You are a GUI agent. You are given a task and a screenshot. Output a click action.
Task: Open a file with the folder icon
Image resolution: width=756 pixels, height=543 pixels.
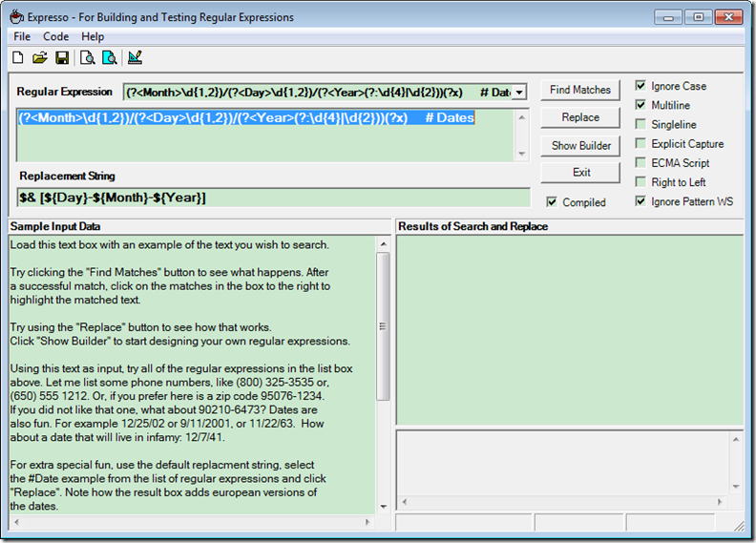point(40,58)
